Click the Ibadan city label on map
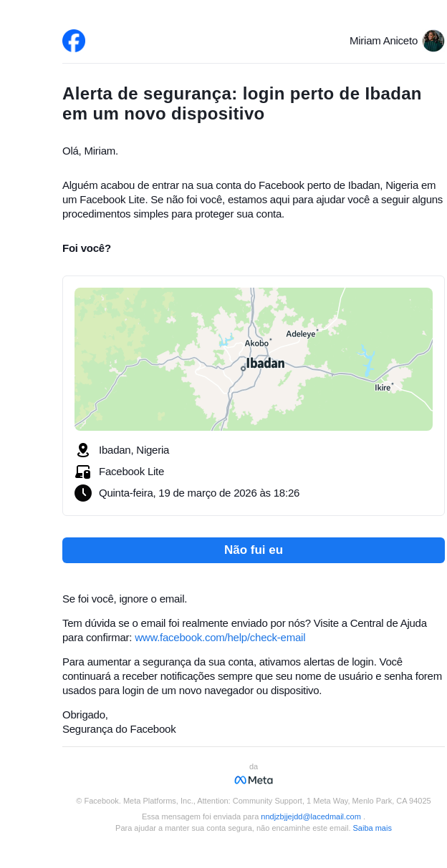The height and width of the screenshot is (868, 447). (265, 364)
